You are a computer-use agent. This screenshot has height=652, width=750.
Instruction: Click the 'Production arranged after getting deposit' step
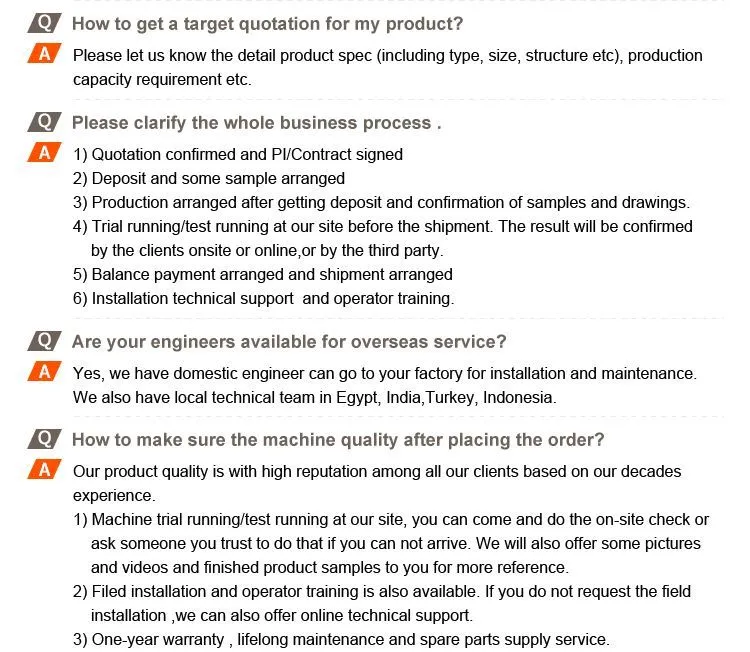tap(381, 202)
